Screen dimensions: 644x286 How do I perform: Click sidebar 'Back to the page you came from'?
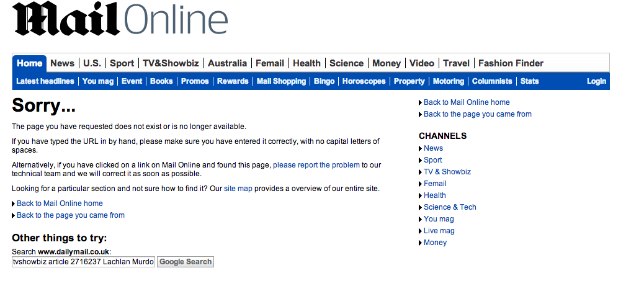click(x=478, y=114)
